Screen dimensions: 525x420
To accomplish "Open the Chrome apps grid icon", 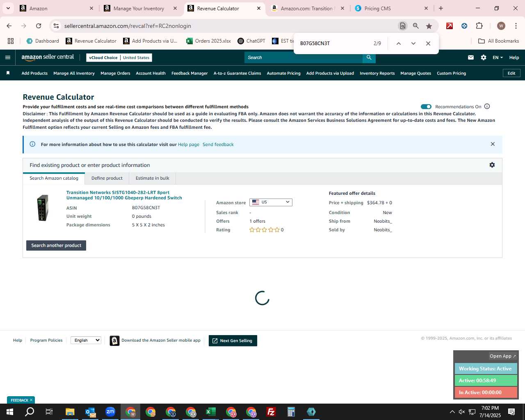I will 11,41.
